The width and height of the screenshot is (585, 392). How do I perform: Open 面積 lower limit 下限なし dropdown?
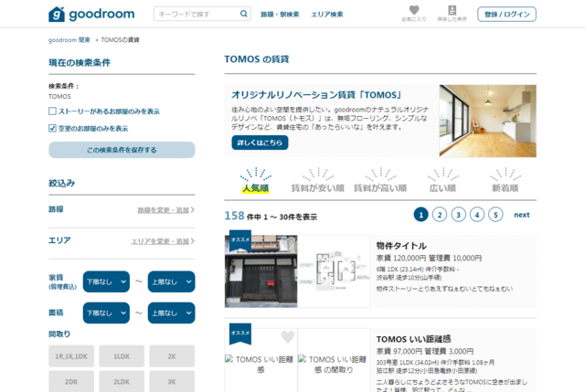pos(106,313)
